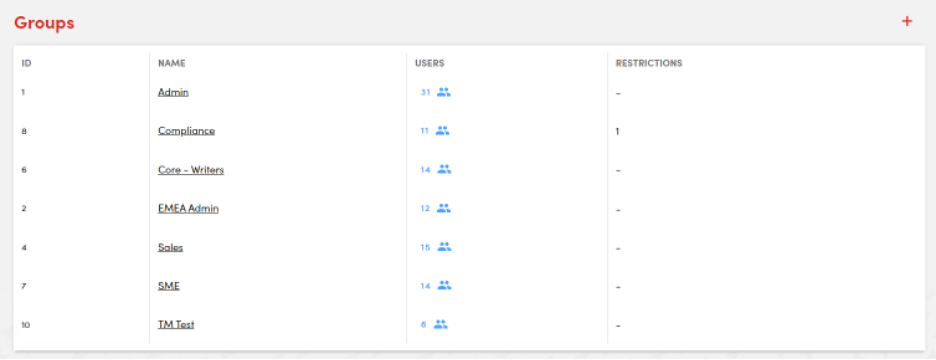Image resolution: width=936 pixels, height=360 pixels.
Task: Open users icon for Core - Writers group
Action: 444,170
